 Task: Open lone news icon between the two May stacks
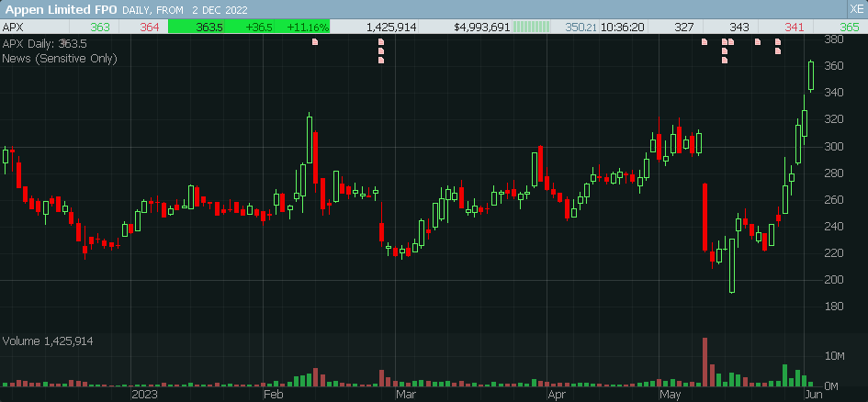pos(758,41)
